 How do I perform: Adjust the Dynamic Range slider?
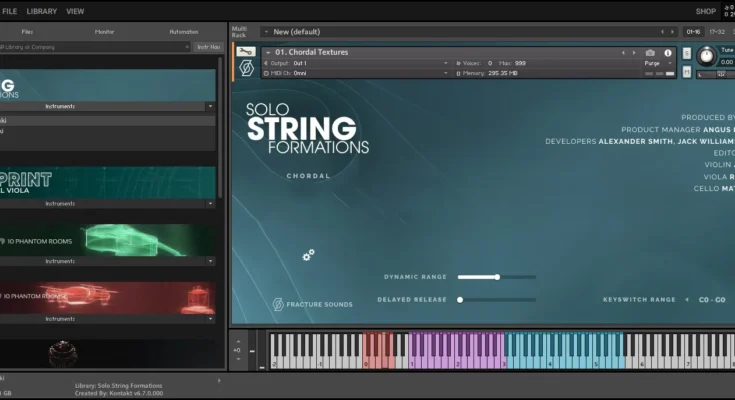point(497,277)
